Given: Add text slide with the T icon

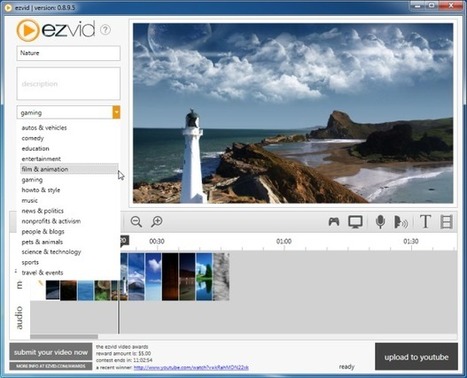Looking at the screenshot, I should 425,222.
